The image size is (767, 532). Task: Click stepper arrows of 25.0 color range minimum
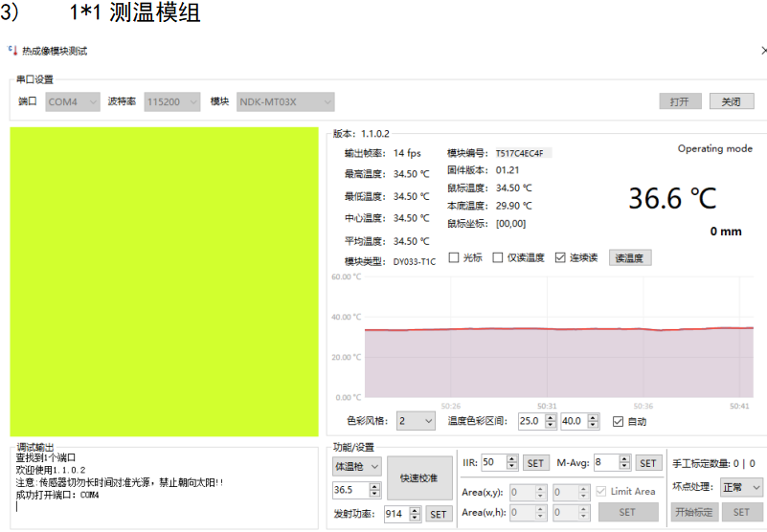(551, 421)
